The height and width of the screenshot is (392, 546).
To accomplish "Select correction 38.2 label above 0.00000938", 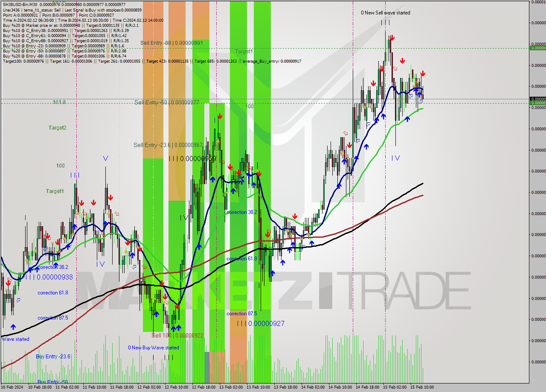I will point(53,267).
